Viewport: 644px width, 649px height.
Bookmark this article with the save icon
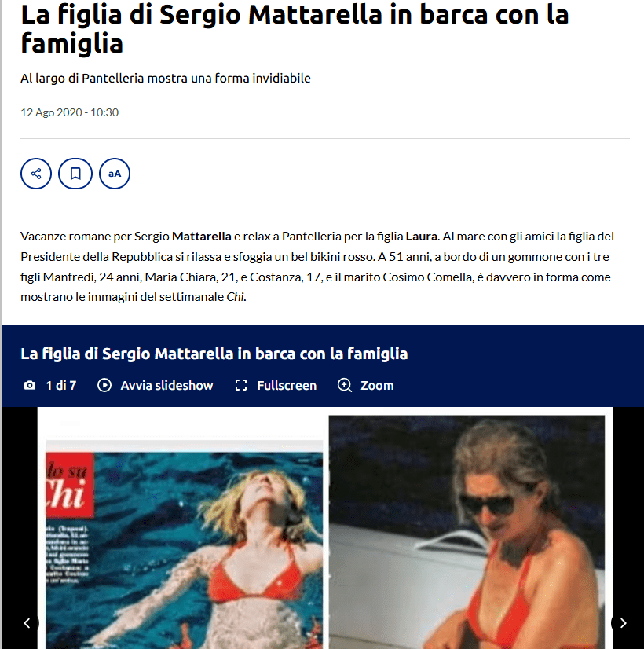coord(75,174)
